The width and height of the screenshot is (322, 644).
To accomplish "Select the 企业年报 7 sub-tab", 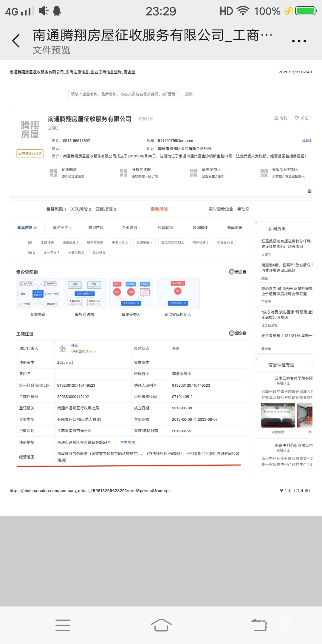I will click(x=51, y=253).
